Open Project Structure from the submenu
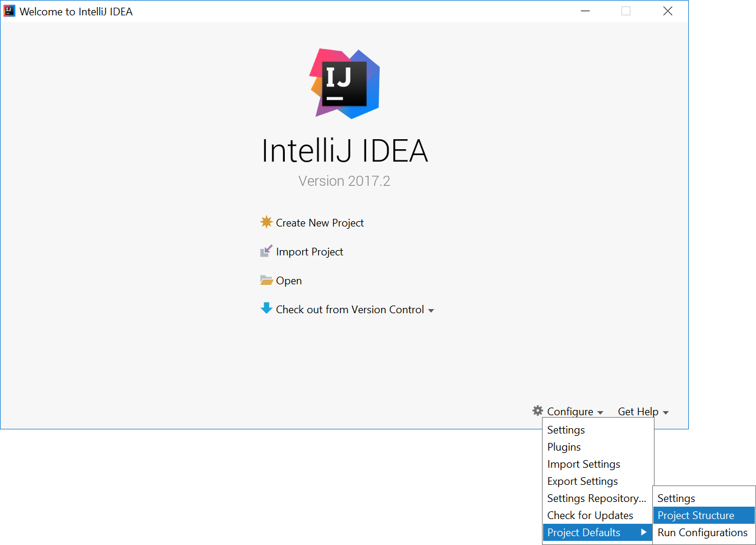Screen dimensions: 756x545 point(696,516)
